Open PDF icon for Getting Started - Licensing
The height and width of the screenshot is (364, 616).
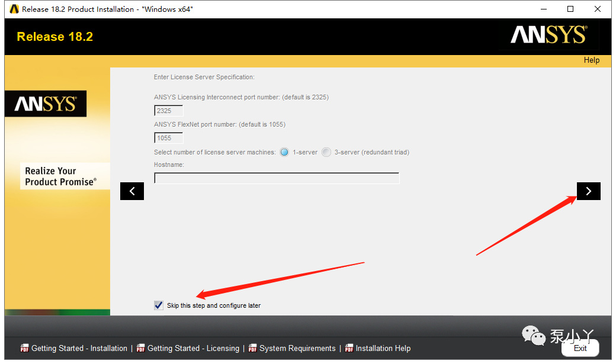140,348
